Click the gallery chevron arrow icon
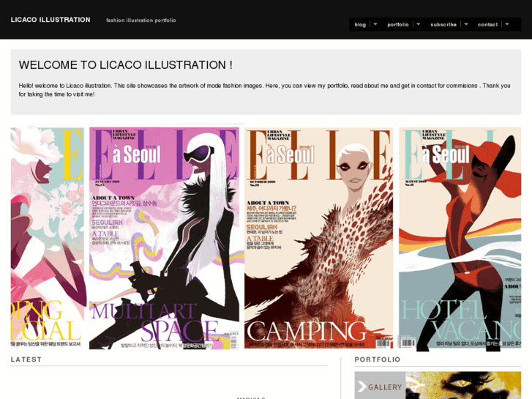Viewport: 532px width, 399px height. [362, 387]
